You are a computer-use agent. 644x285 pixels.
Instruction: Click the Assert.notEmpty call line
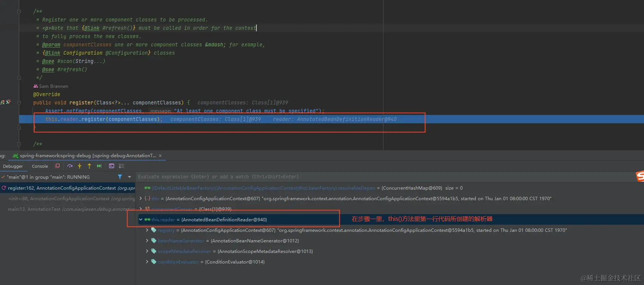(x=185, y=111)
